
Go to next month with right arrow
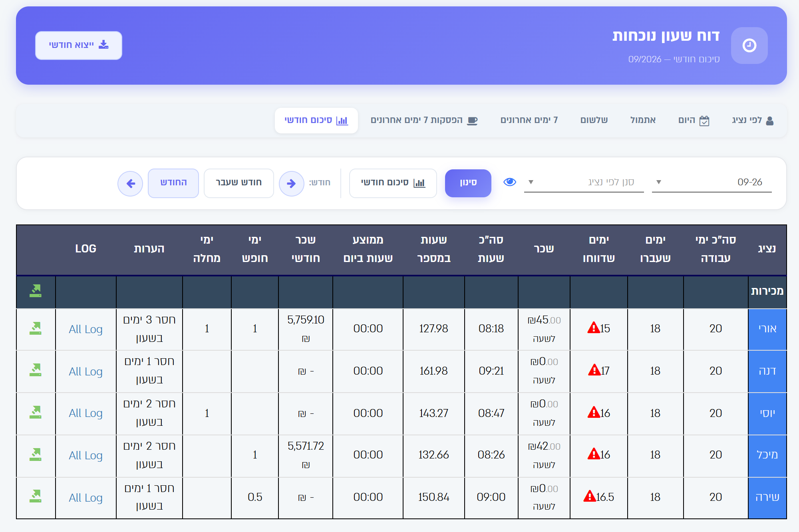[x=291, y=184]
